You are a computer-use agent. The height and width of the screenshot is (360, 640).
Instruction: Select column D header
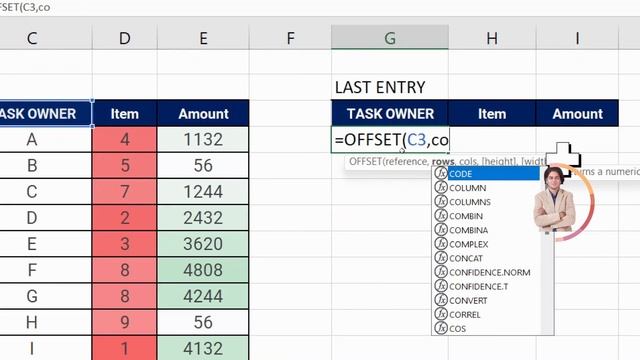[x=124, y=38]
